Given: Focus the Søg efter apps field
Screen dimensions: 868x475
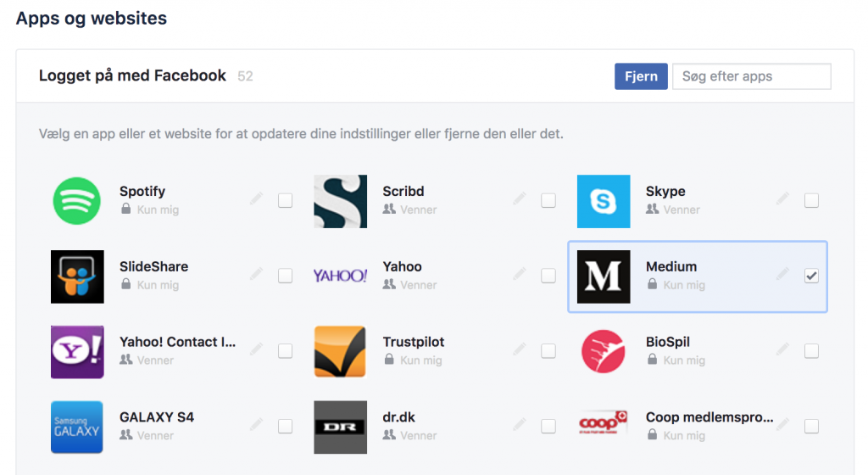Looking at the screenshot, I should pyautogui.click(x=752, y=76).
